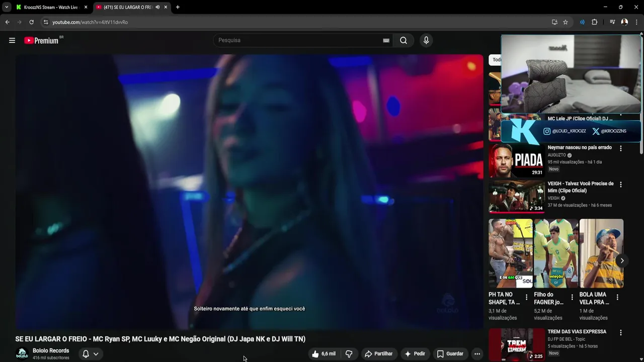This screenshot has height=362, width=644.
Task: Open the tab search dropdown arrow
Action: (x=6, y=7)
